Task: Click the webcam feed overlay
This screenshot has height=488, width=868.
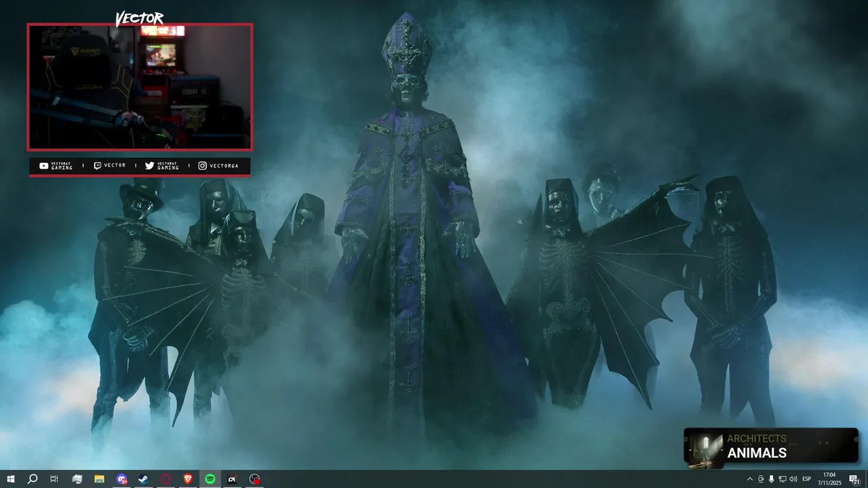Action: click(x=140, y=87)
